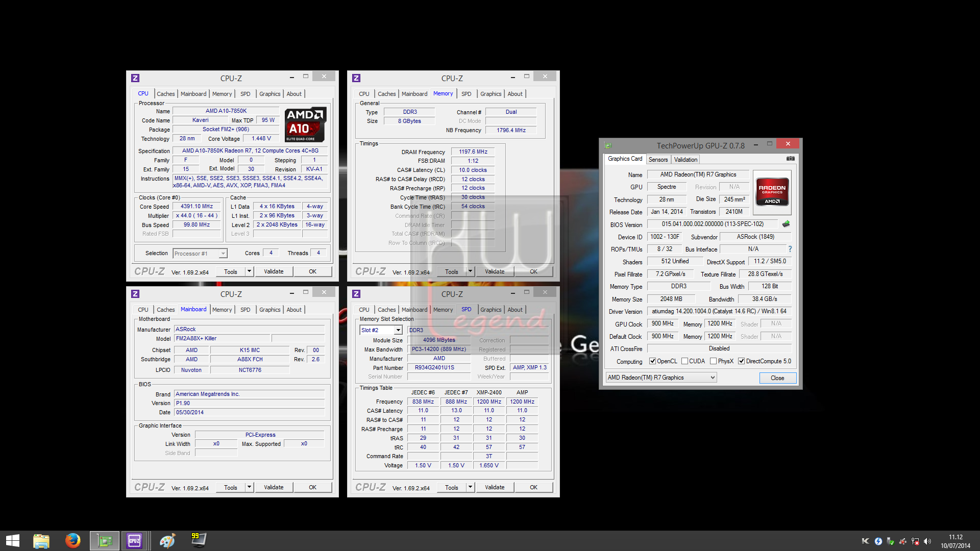Open the Processor #1 selection dropdown

point(200,254)
